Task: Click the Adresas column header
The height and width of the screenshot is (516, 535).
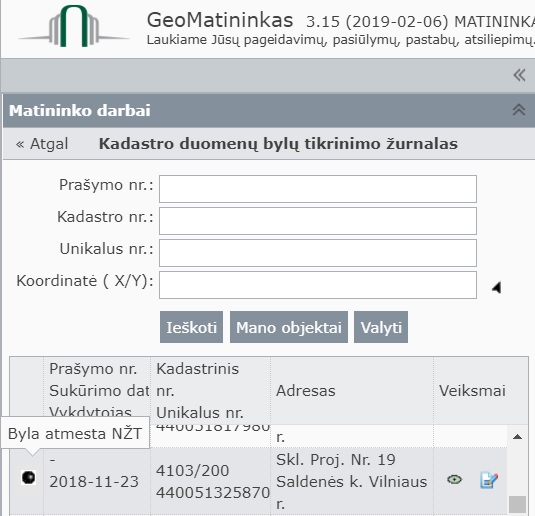Action: click(352, 391)
